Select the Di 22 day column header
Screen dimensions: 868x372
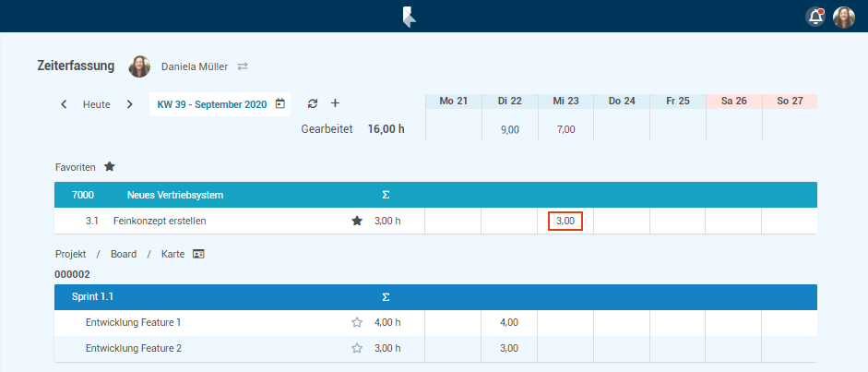(509, 101)
